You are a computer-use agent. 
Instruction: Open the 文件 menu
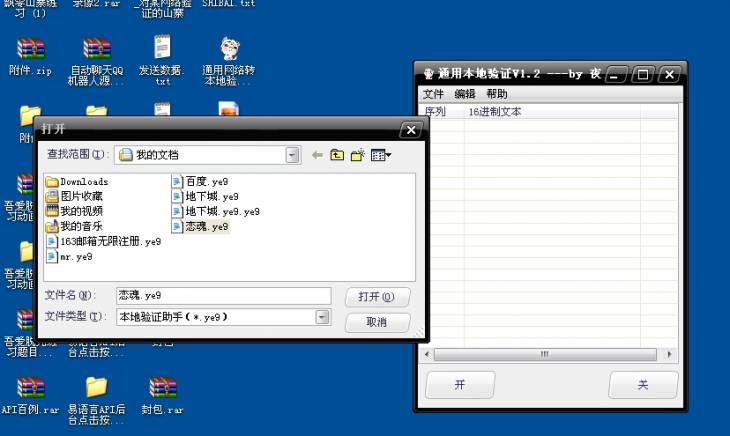click(x=433, y=94)
